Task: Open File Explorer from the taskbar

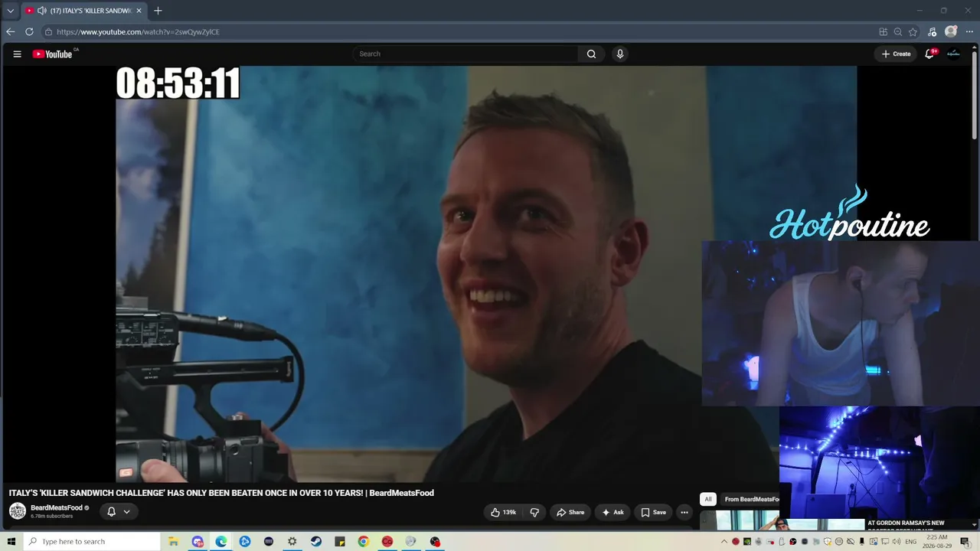Action: (x=174, y=542)
